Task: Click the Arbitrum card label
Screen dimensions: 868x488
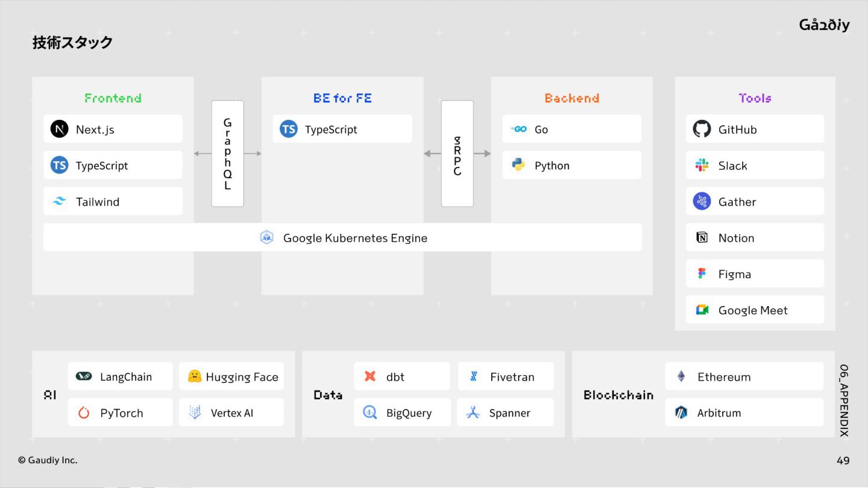Action: coord(719,413)
